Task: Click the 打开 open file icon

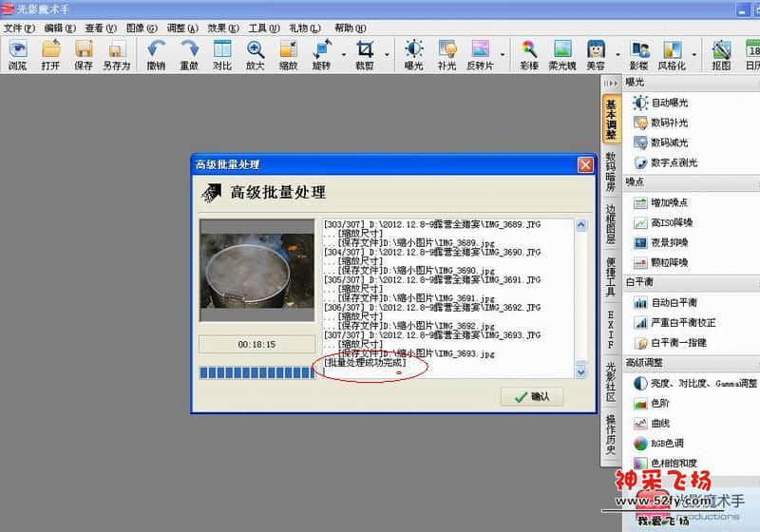Action: click(x=50, y=55)
